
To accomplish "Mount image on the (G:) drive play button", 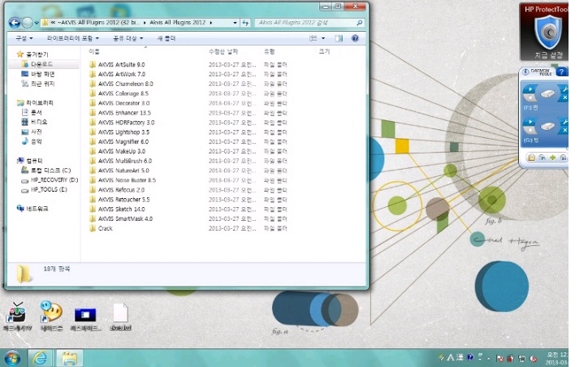I will click(530, 122).
